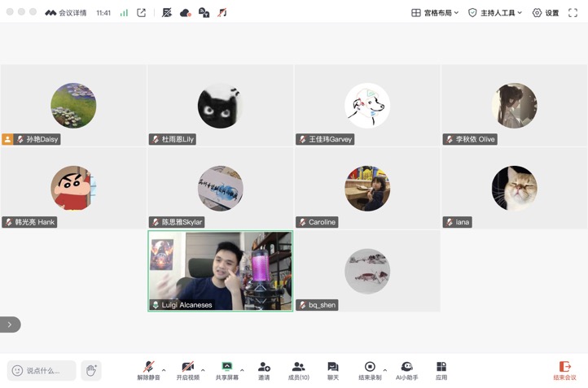Open the 共享屏幕 screen share icon
The width and height of the screenshot is (588, 388).
[226, 368]
